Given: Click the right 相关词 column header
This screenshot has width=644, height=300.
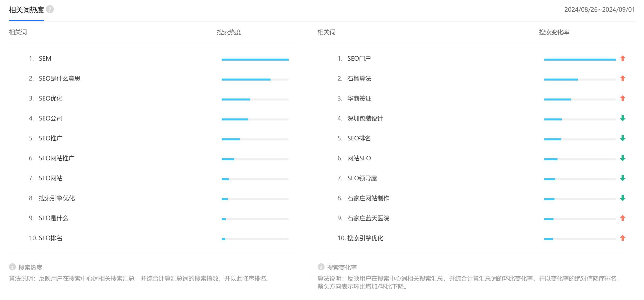Looking at the screenshot, I should click(x=327, y=32).
